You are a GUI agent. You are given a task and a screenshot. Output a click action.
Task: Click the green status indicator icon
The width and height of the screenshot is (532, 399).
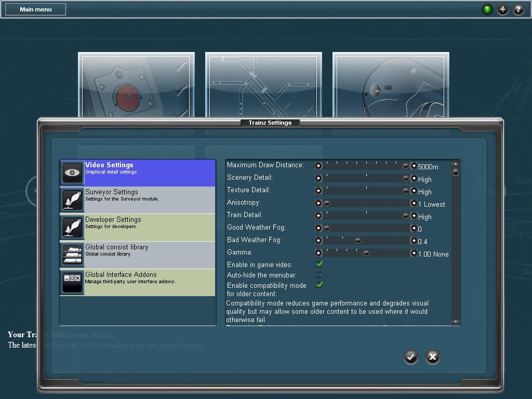coord(487,9)
